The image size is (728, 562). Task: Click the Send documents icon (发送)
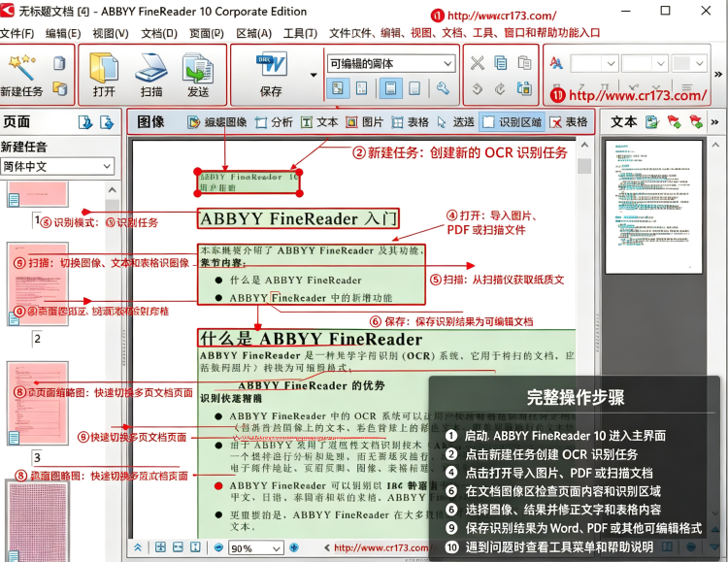click(198, 68)
